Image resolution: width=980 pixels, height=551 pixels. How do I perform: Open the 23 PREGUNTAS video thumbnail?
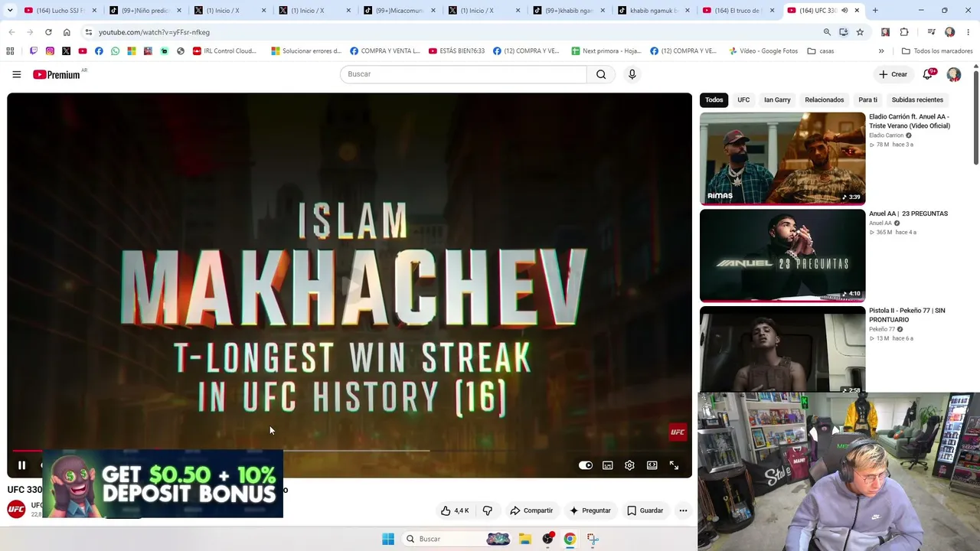tap(782, 256)
